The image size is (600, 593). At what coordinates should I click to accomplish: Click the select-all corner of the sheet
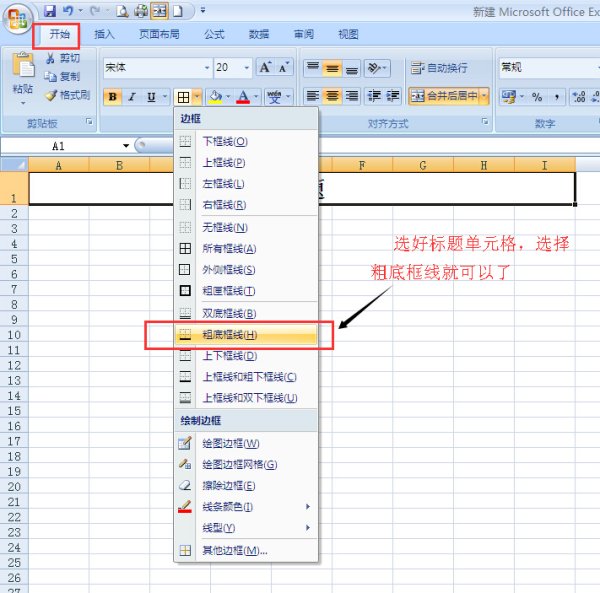click(x=15, y=165)
